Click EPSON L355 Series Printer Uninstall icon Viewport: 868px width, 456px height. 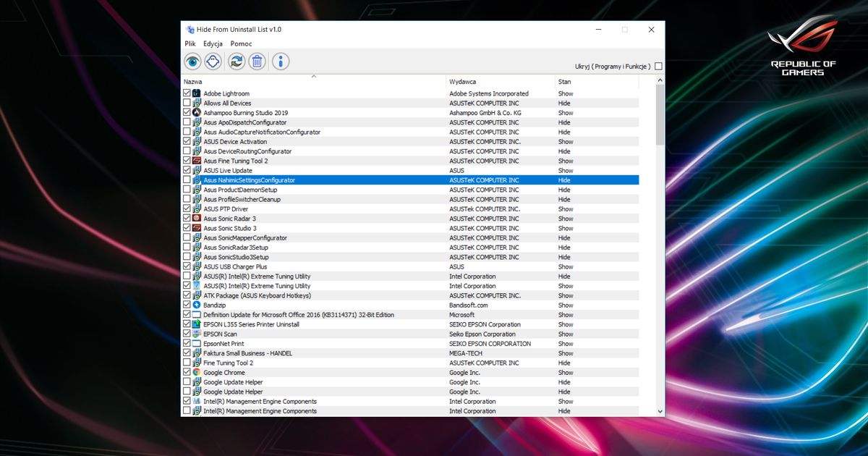pos(197,324)
